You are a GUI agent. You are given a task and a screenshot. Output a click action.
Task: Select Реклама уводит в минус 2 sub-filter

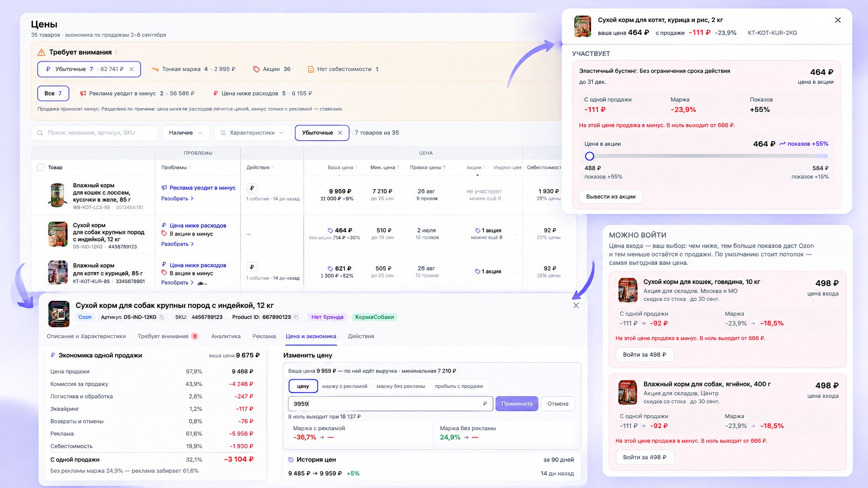click(137, 93)
